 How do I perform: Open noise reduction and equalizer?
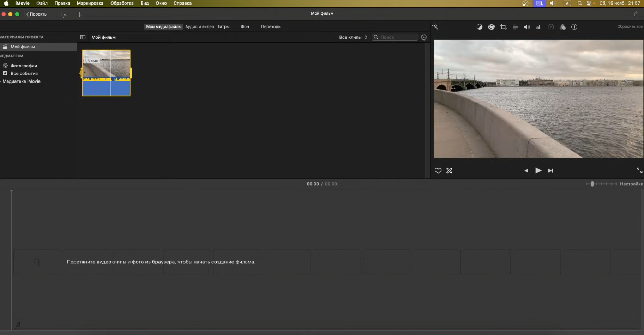[539, 27]
